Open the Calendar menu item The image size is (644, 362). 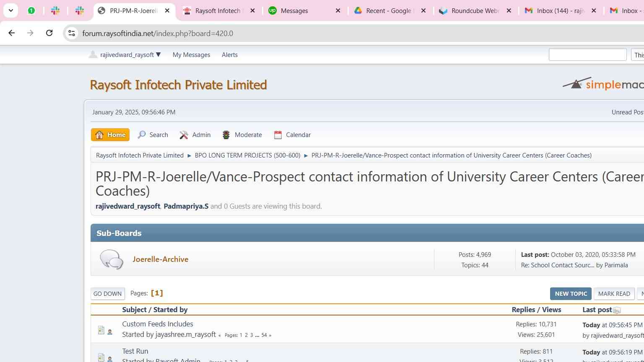[298, 135]
